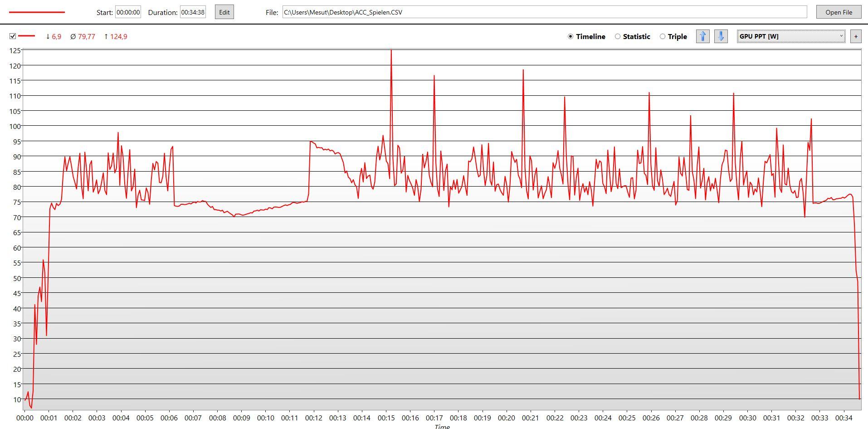Click the 50 y-axis label
Viewport: 868px width, 429px height.
click(x=17, y=278)
